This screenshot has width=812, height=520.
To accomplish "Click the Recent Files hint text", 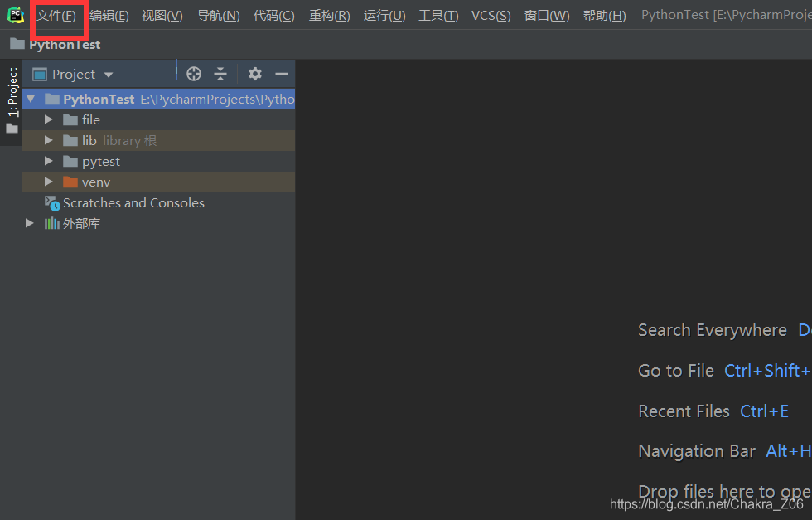I will click(x=684, y=411).
